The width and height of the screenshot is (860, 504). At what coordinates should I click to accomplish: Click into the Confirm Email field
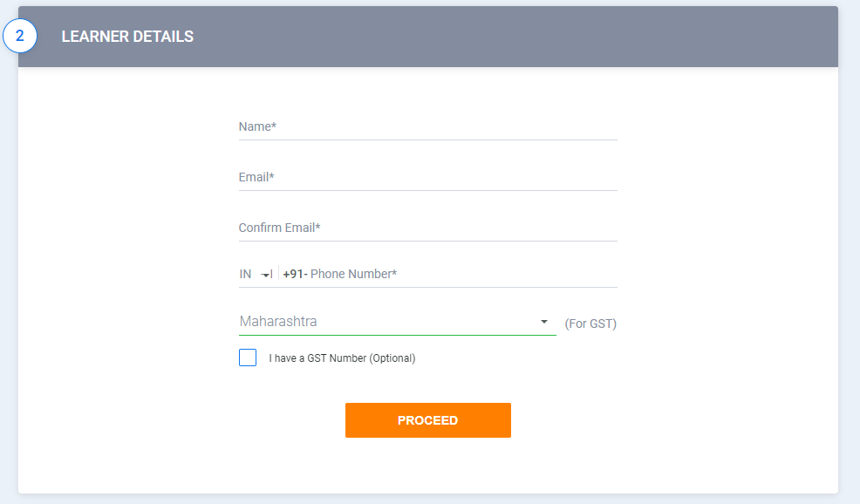click(427, 228)
